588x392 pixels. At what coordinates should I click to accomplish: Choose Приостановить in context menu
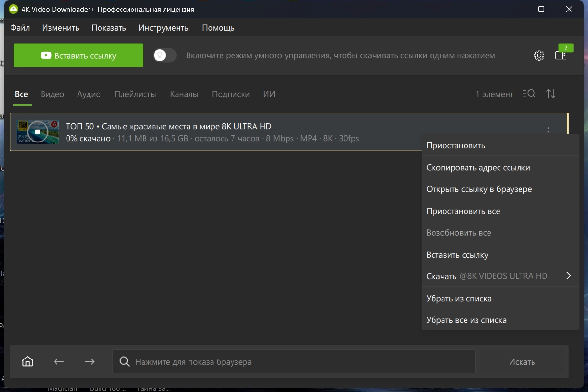(500, 145)
